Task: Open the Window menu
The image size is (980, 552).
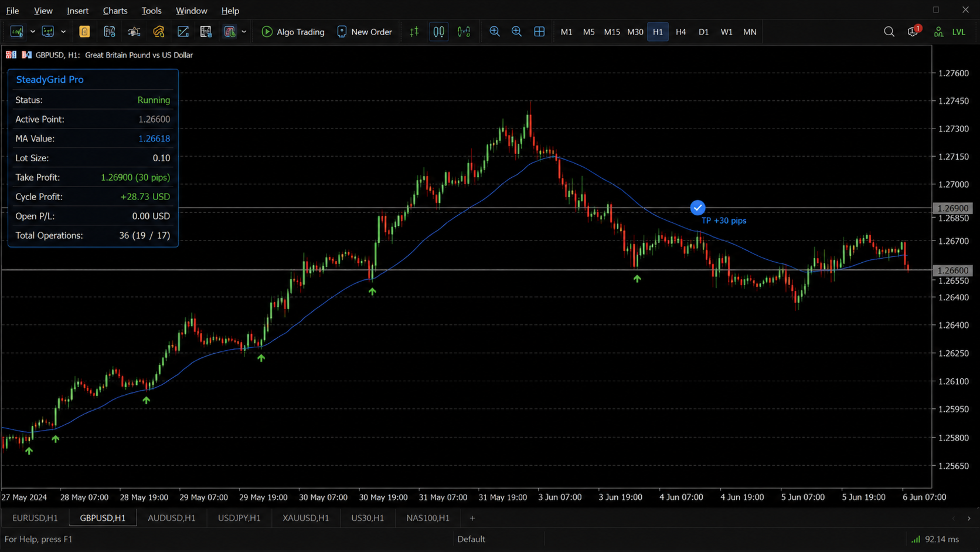Action: click(192, 11)
